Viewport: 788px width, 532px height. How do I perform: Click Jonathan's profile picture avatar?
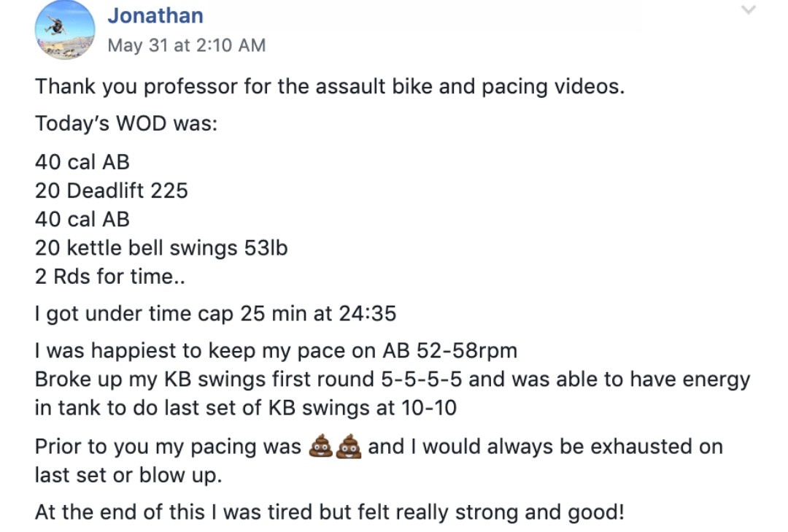[x=65, y=30]
